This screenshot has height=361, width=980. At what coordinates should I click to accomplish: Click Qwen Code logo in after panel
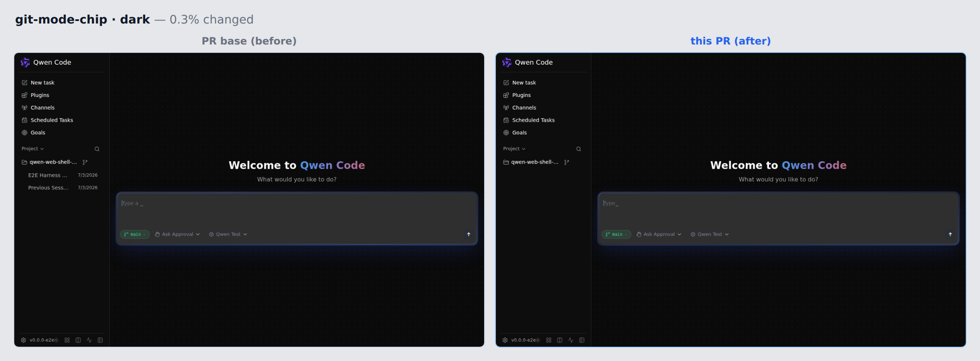tap(507, 62)
